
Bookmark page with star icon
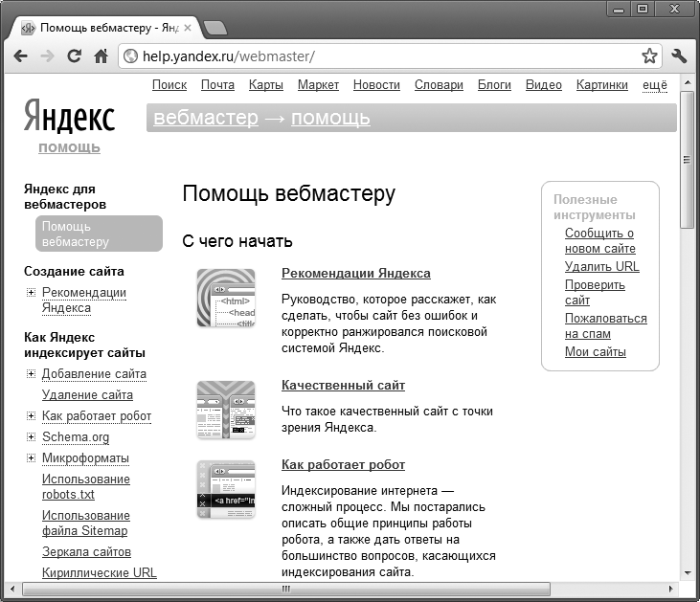tap(649, 56)
